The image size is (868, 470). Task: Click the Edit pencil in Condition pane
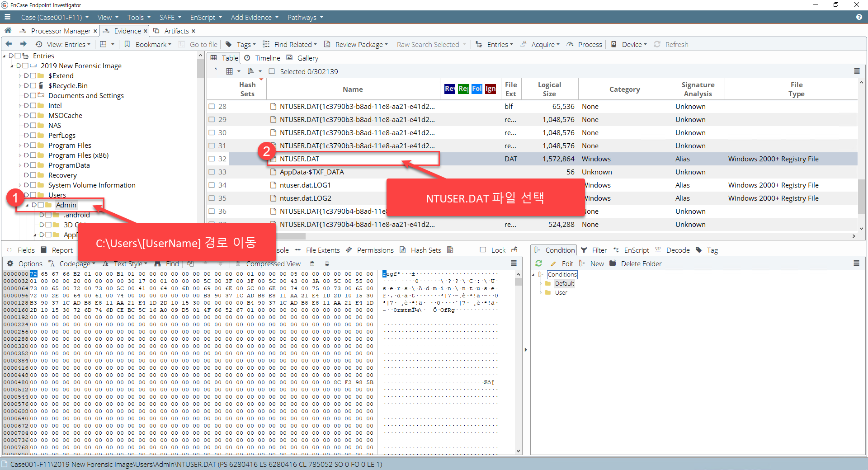[x=553, y=263]
